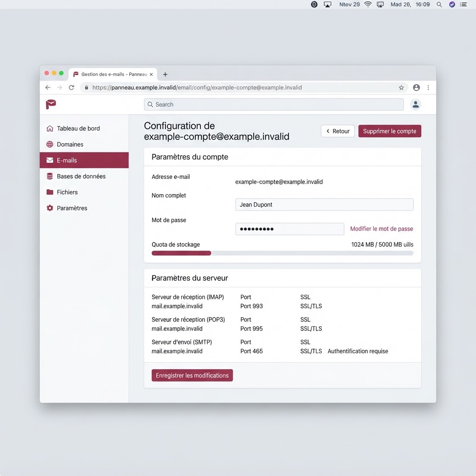Click Port 465 in SMTP row
476x476 pixels.
[251, 351]
